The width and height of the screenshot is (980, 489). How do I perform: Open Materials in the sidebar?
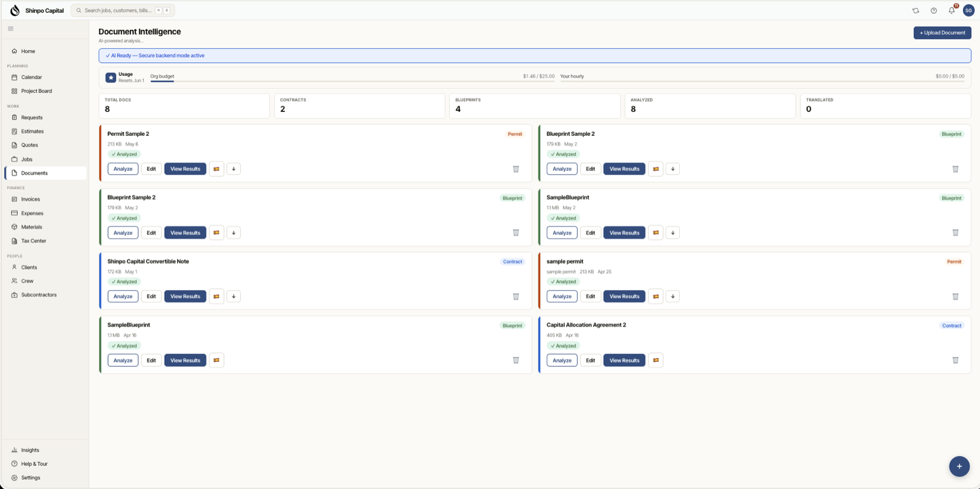pos(45,227)
